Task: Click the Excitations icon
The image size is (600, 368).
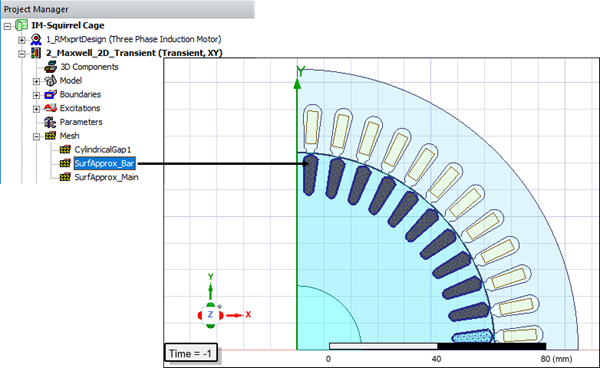Action: (51, 108)
